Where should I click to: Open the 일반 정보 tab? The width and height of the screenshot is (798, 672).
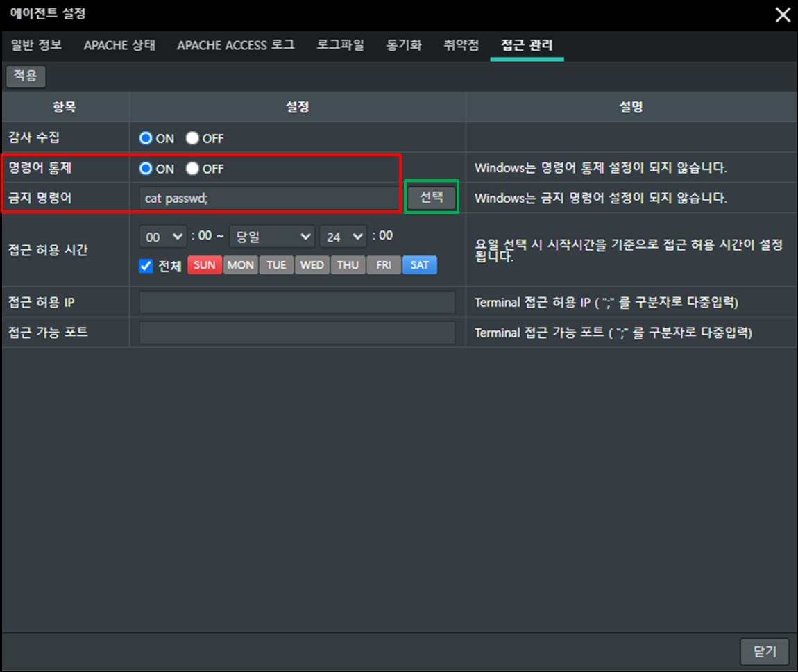[x=37, y=45]
